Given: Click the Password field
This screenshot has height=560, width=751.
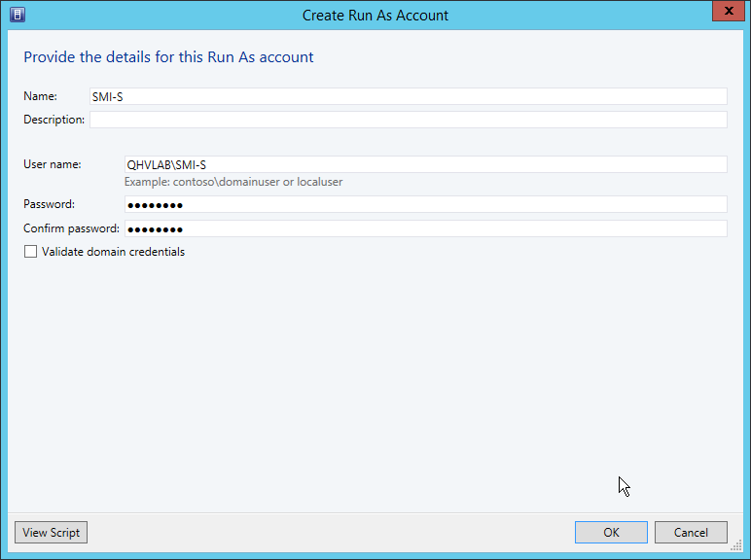Looking at the screenshot, I should (x=426, y=205).
